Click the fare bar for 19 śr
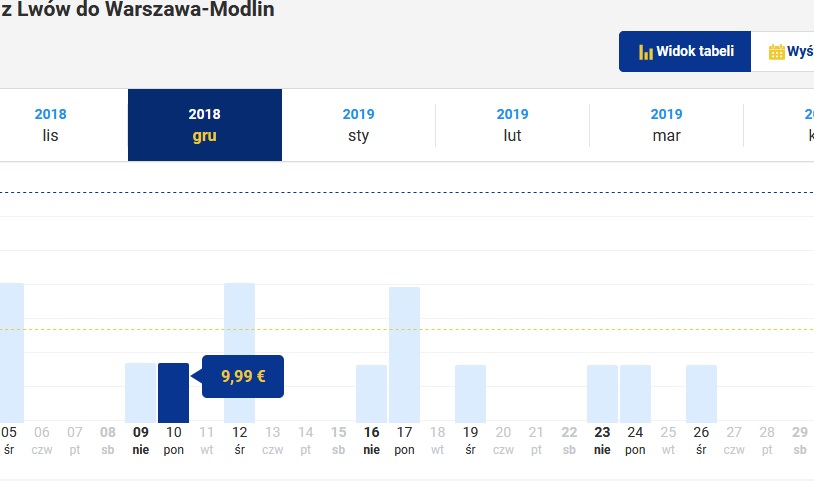 470,394
